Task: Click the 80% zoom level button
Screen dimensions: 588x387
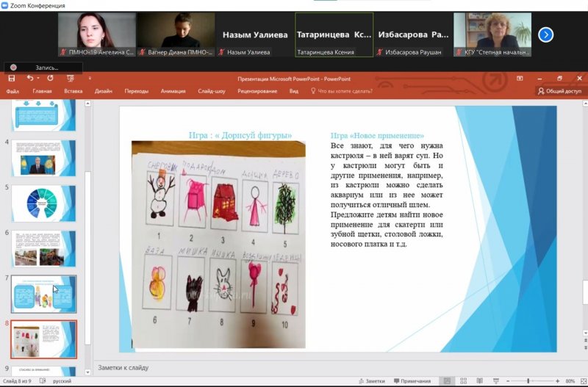Action: point(570,381)
